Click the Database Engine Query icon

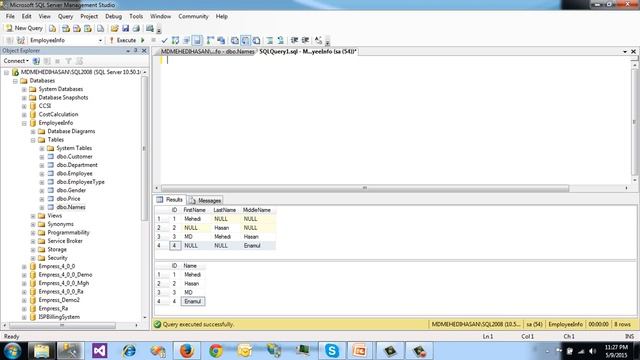52,28
